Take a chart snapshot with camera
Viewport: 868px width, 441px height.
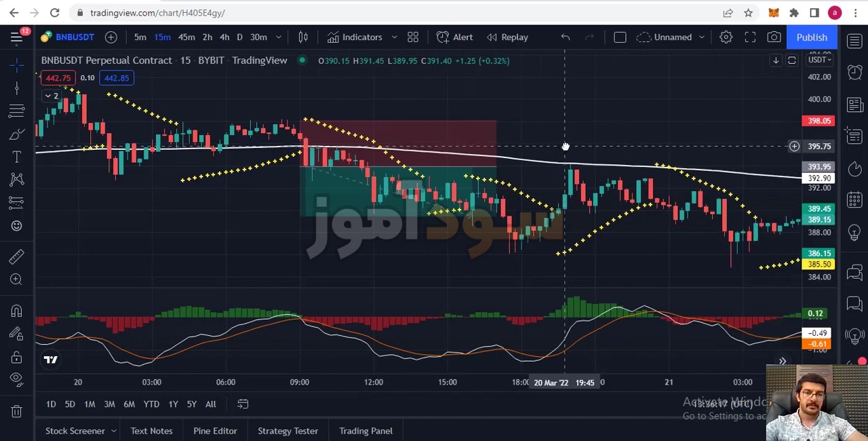click(774, 37)
